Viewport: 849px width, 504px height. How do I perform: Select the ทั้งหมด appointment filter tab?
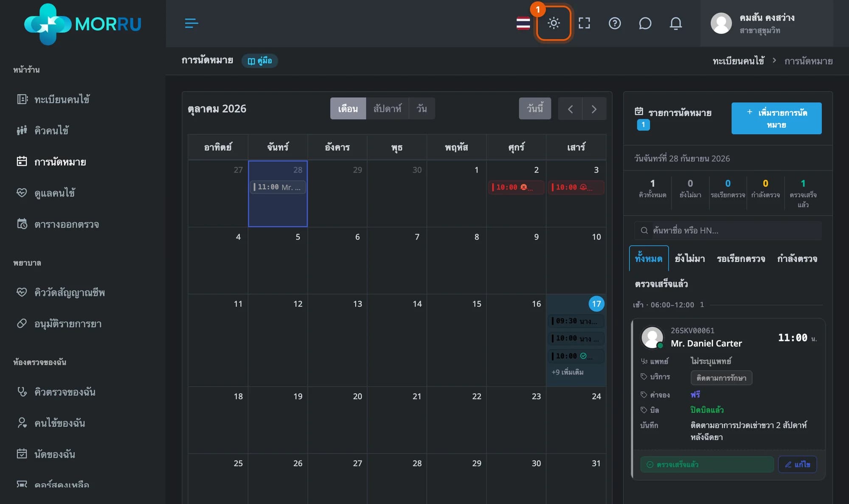pyautogui.click(x=649, y=258)
